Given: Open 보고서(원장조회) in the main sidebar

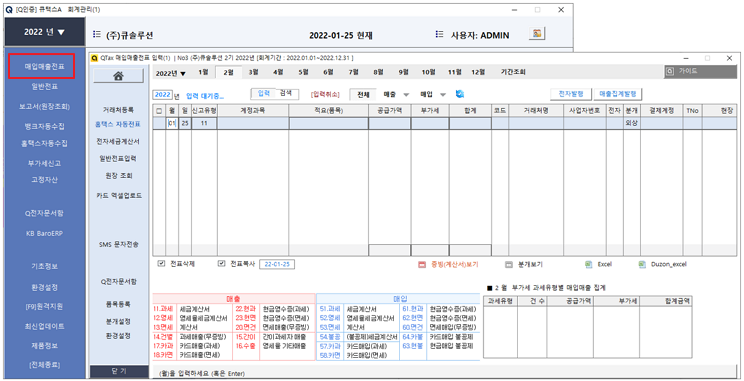Looking at the screenshot, I should (44, 106).
